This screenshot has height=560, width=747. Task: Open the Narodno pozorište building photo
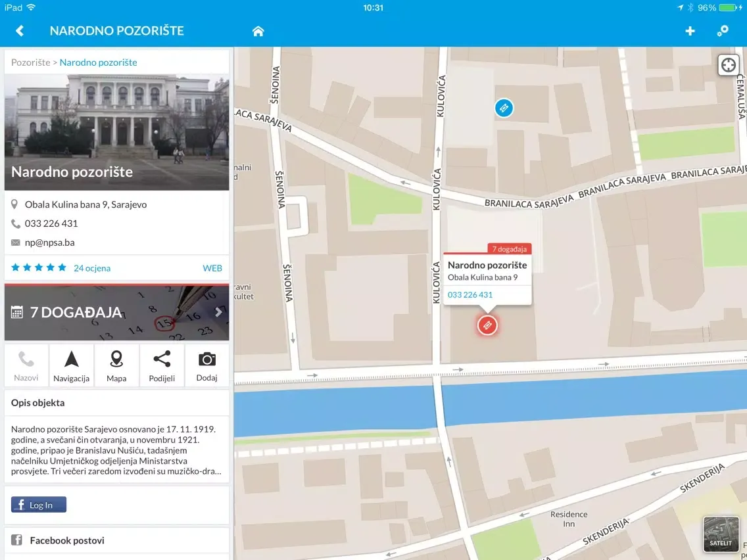point(117,132)
